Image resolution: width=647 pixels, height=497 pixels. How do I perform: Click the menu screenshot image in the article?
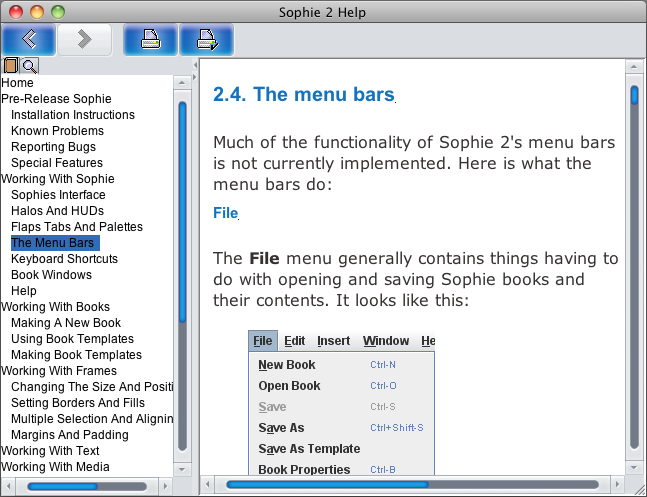click(342, 402)
